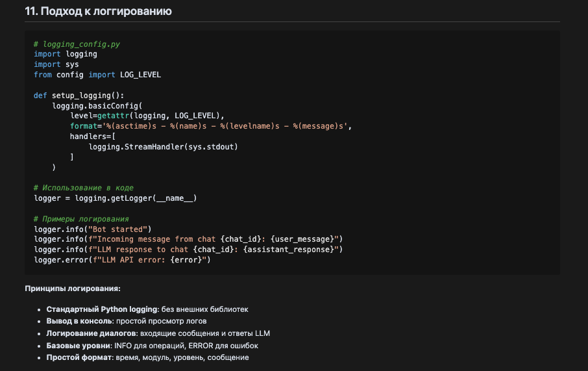Click the logger.info "Bot started" line

pos(92,229)
